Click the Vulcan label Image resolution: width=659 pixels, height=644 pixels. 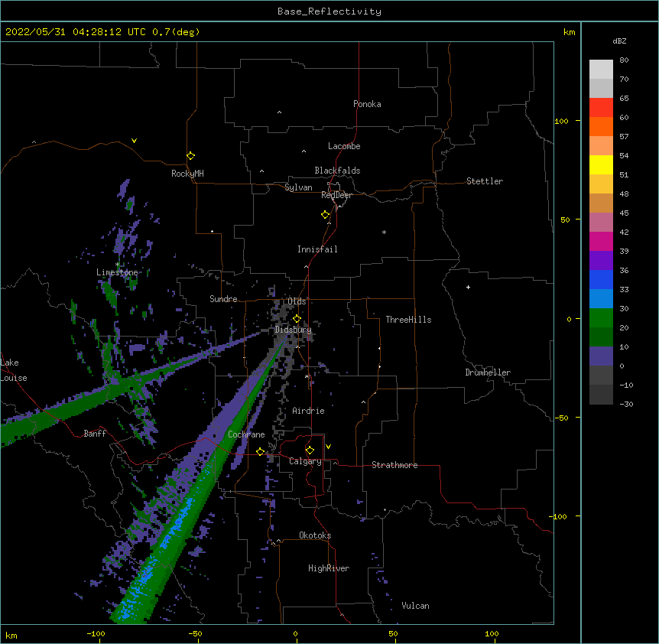pyautogui.click(x=415, y=606)
